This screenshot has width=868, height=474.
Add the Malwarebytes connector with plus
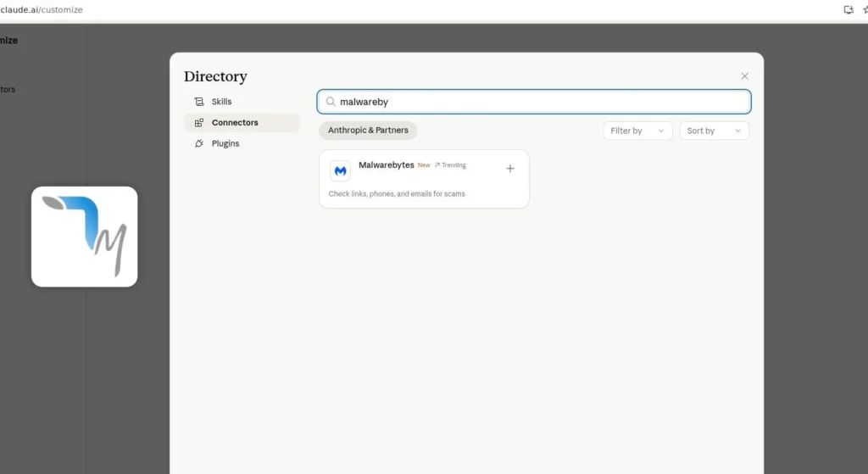click(509, 169)
